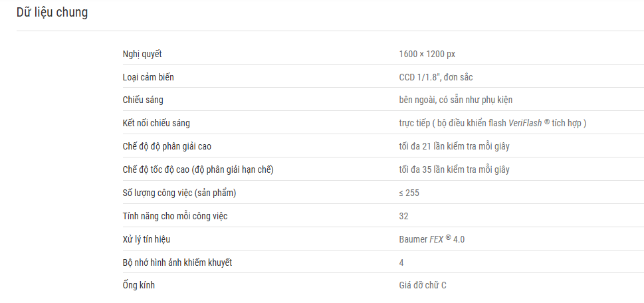
Task: Click the value 'Baumer FEX 4.0'
Action: click(x=432, y=239)
